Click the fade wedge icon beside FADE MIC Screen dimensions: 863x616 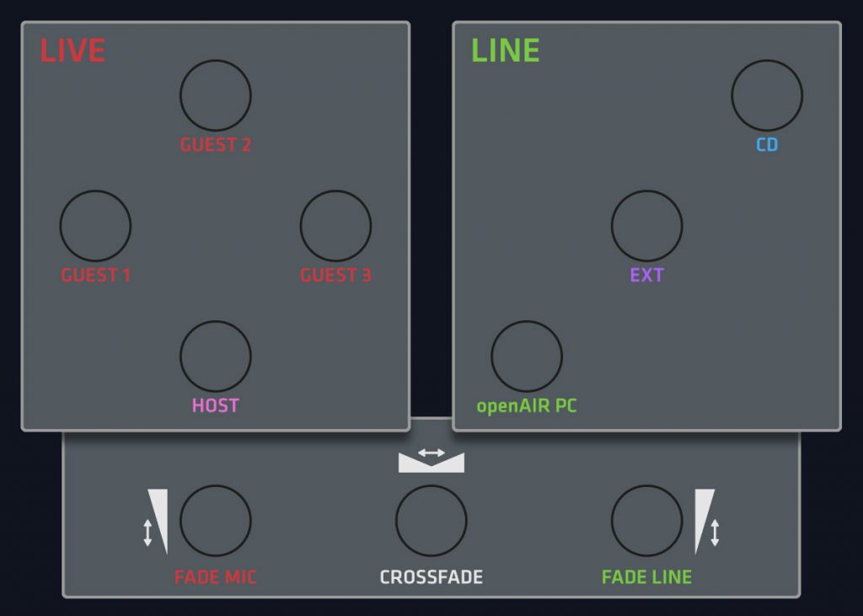click(x=158, y=521)
